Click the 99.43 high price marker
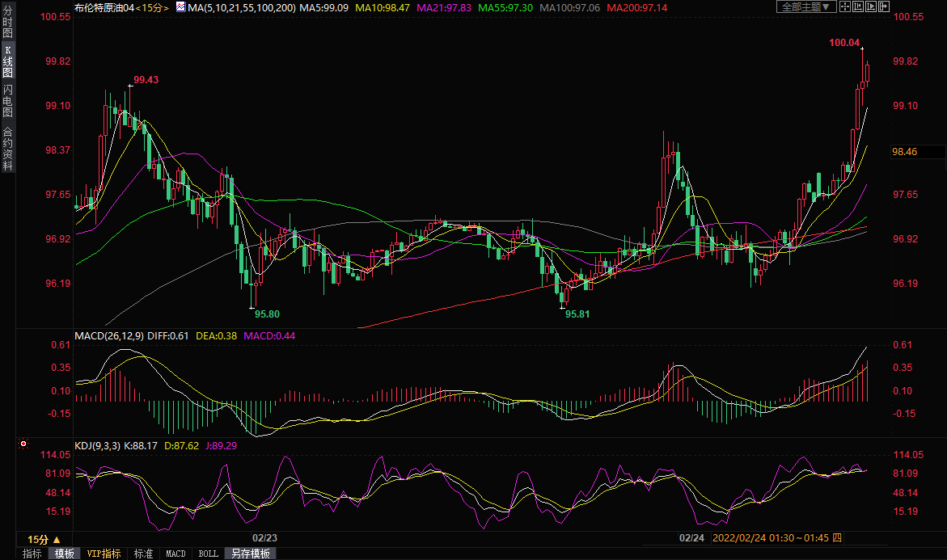947x560 pixels. [x=146, y=80]
